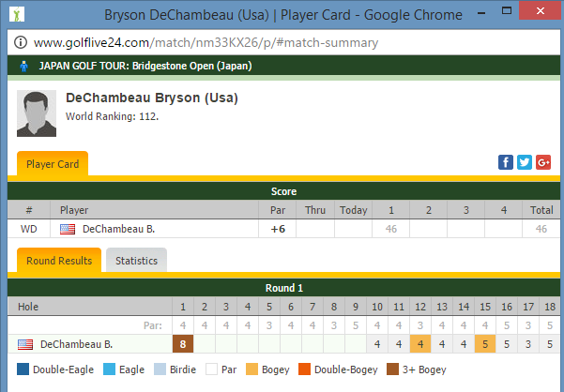
Task: Share via the Google+ icon
Action: (542, 162)
